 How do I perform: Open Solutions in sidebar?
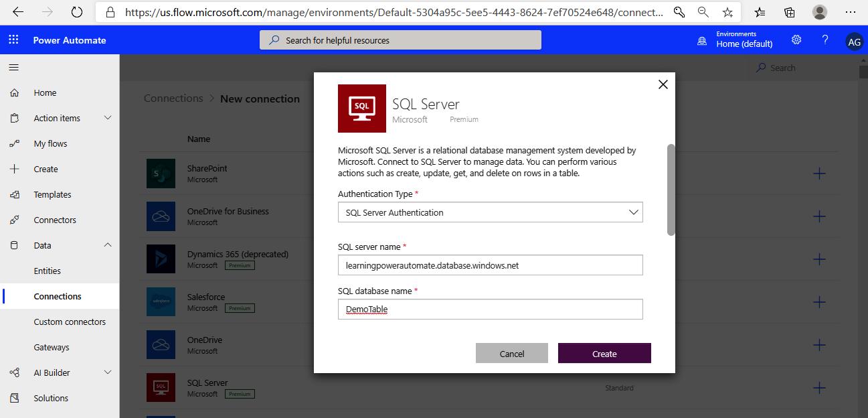coord(51,399)
